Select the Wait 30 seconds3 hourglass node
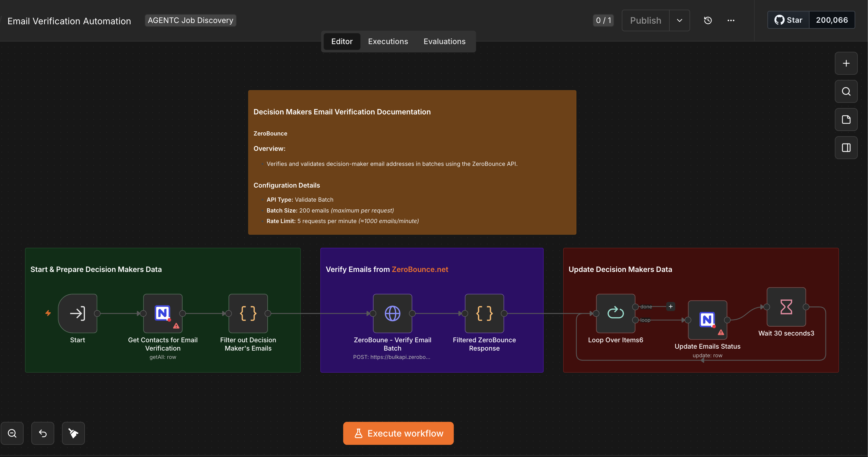Image resolution: width=868 pixels, height=457 pixels. (786, 306)
